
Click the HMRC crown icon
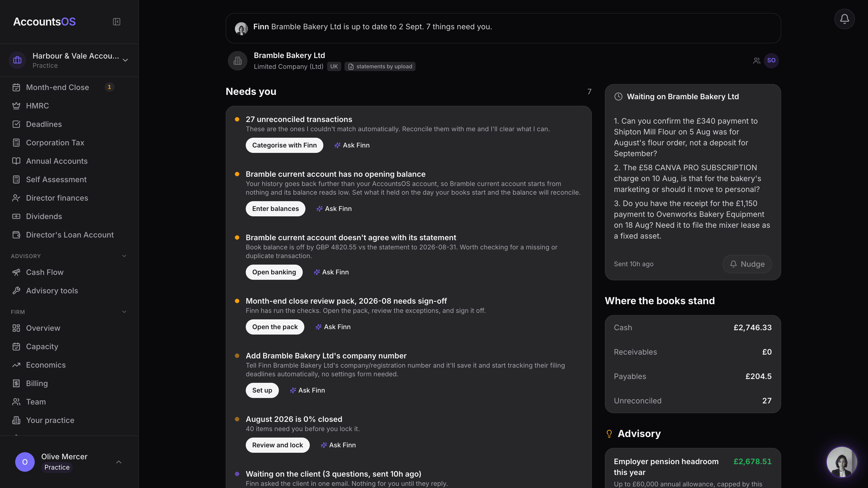[x=16, y=106]
